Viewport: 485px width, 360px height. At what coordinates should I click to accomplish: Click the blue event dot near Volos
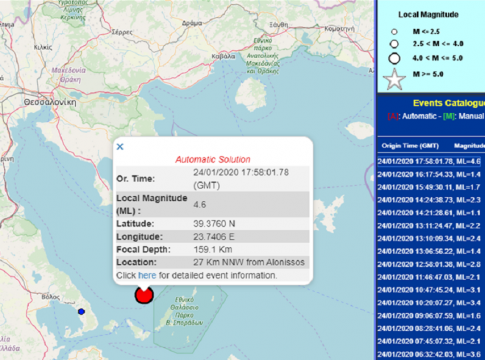coord(81,312)
